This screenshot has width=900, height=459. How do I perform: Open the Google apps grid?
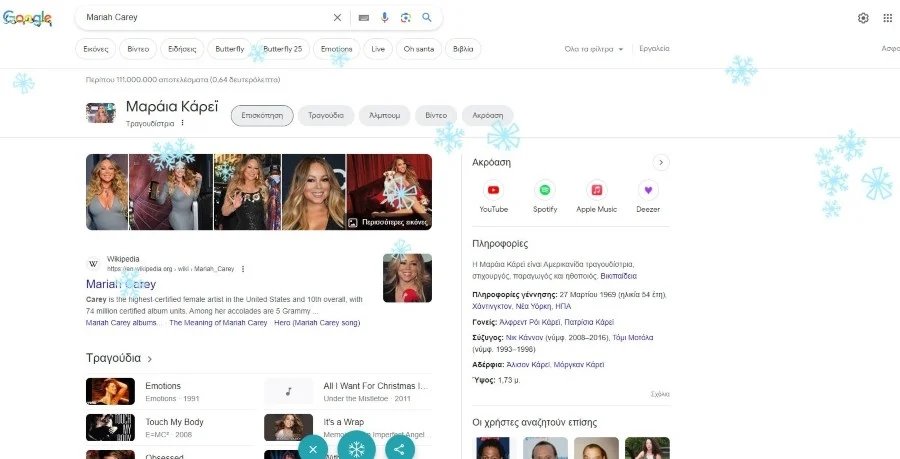coord(888,18)
